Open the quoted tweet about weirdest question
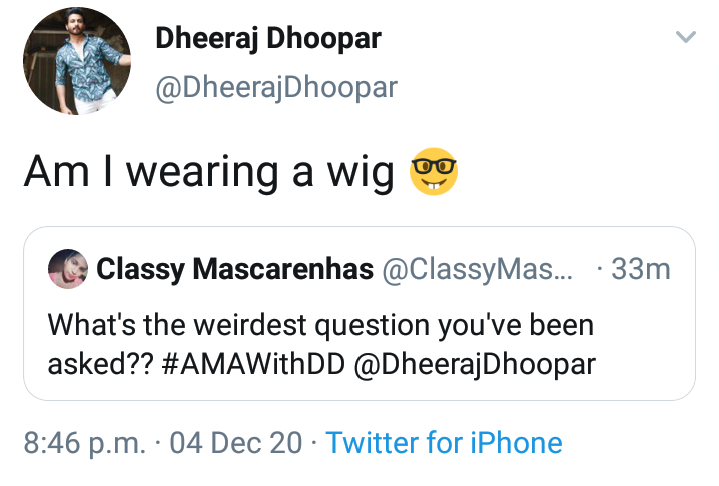 (x=360, y=314)
